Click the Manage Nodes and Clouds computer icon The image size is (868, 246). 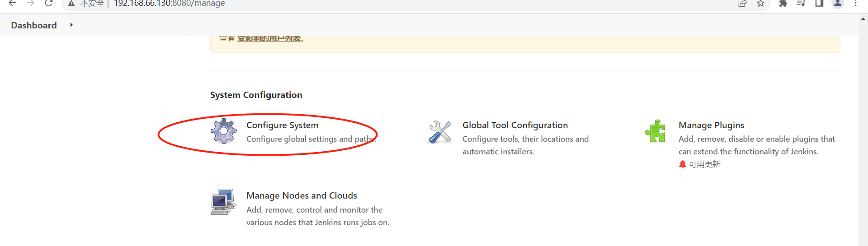223,202
